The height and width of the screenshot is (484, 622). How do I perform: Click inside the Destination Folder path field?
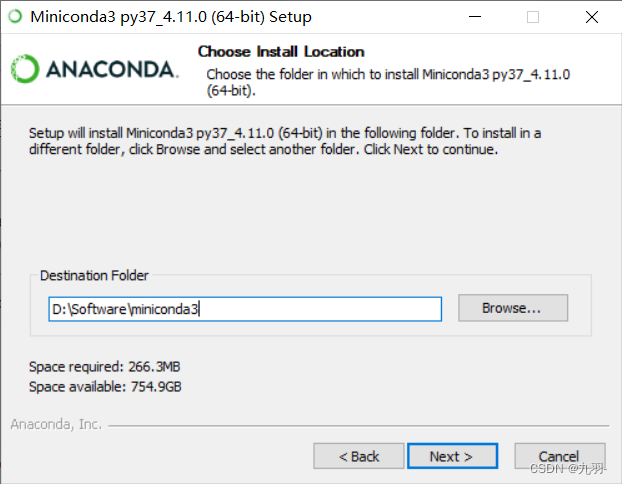click(245, 309)
